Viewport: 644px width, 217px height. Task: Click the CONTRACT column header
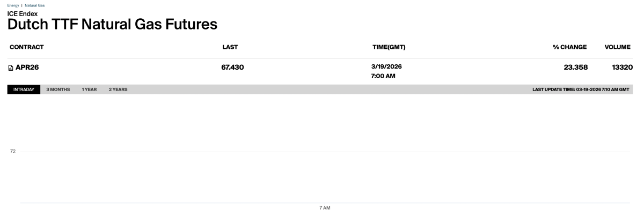coord(26,47)
